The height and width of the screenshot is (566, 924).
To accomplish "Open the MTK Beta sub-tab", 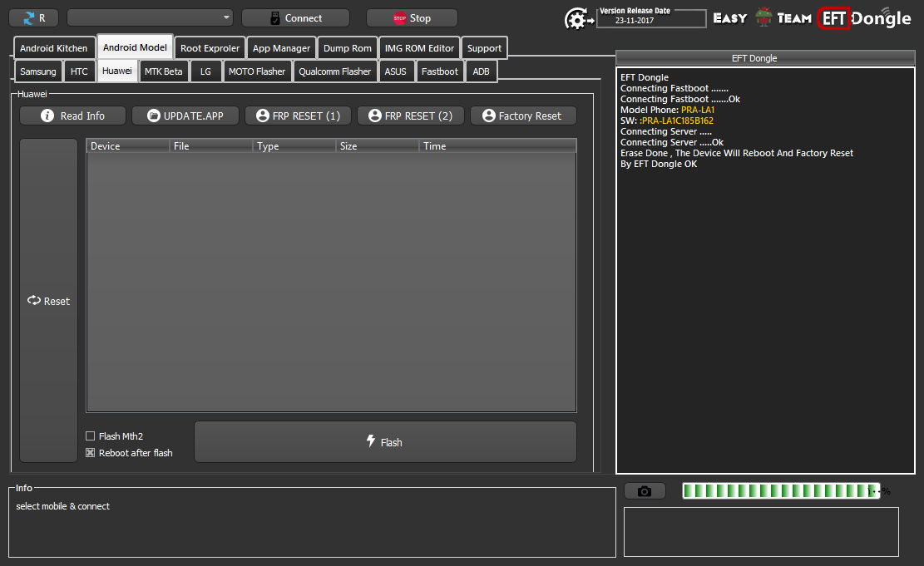I will click(x=164, y=71).
